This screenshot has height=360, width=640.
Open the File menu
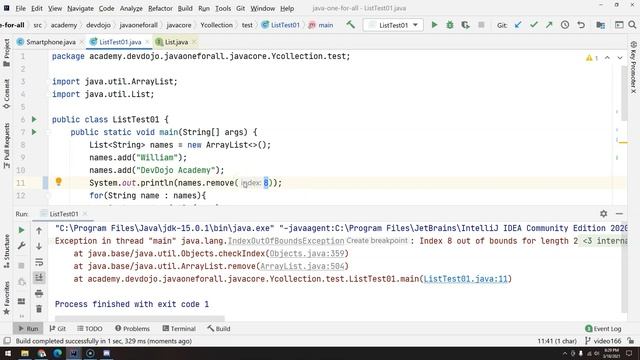20,8
